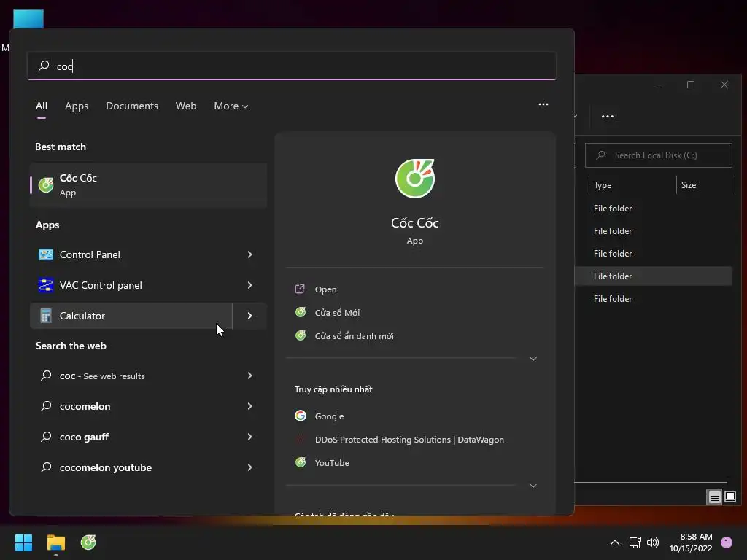Click the search text box containing 'coc'
This screenshot has height=560, width=747.
pyautogui.click(x=292, y=66)
